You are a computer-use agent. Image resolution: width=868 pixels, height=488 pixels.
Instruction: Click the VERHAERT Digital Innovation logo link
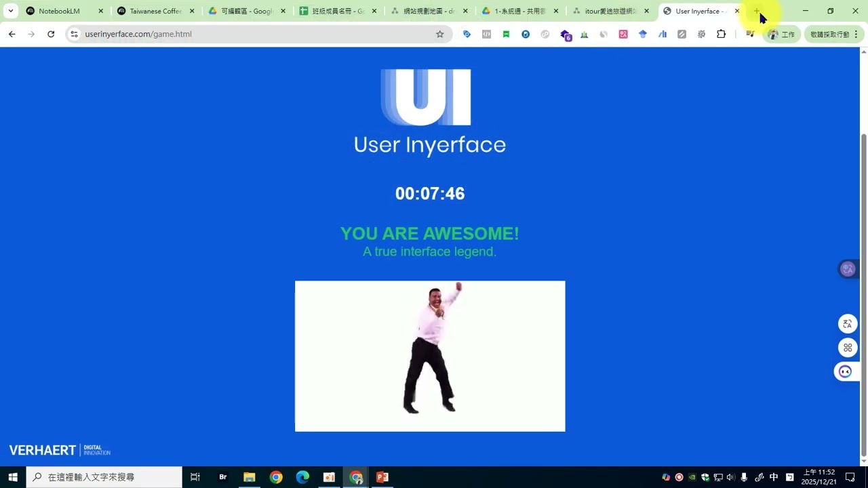point(60,450)
